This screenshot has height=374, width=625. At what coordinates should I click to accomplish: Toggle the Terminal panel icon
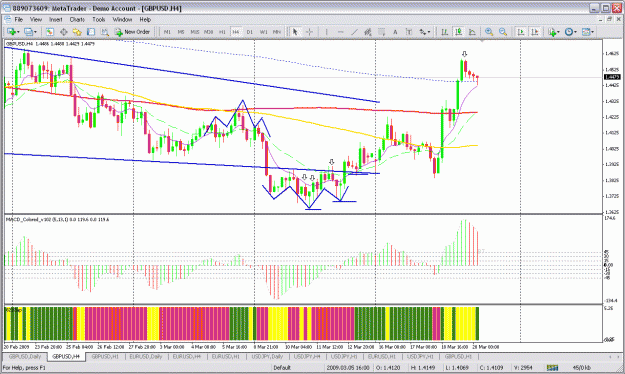91,32
